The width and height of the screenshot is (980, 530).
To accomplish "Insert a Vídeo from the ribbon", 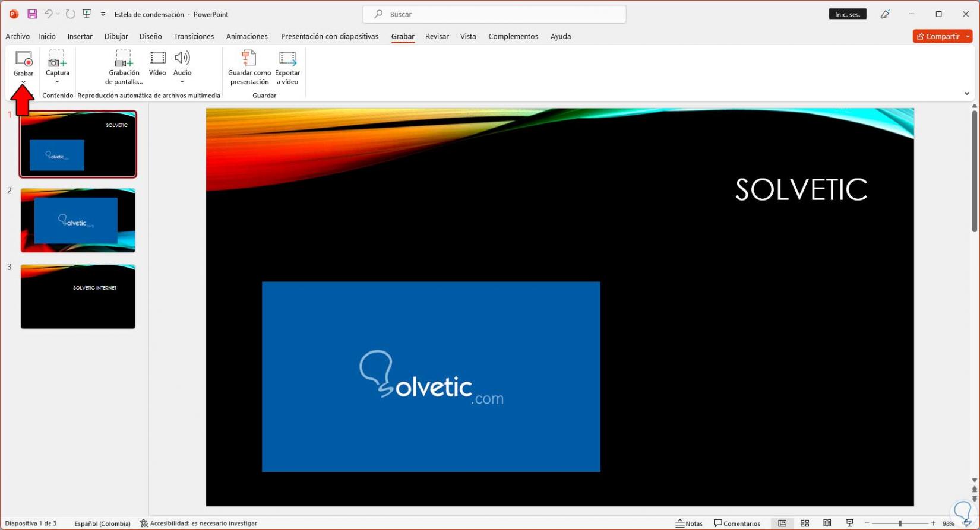I will tap(157, 64).
